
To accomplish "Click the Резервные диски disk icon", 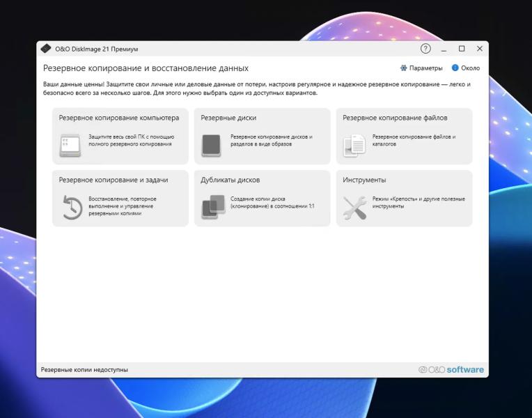I will tap(212, 146).
